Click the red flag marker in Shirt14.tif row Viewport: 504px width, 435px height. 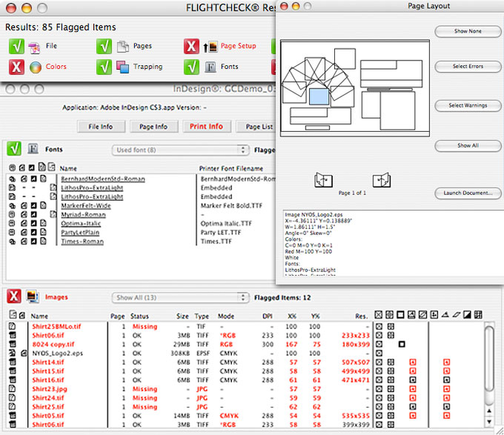[413, 362]
